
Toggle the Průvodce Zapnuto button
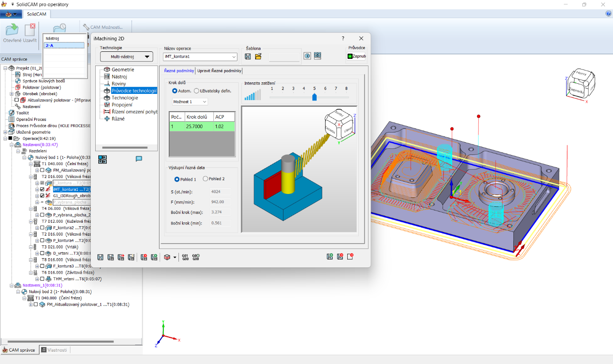click(x=356, y=56)
